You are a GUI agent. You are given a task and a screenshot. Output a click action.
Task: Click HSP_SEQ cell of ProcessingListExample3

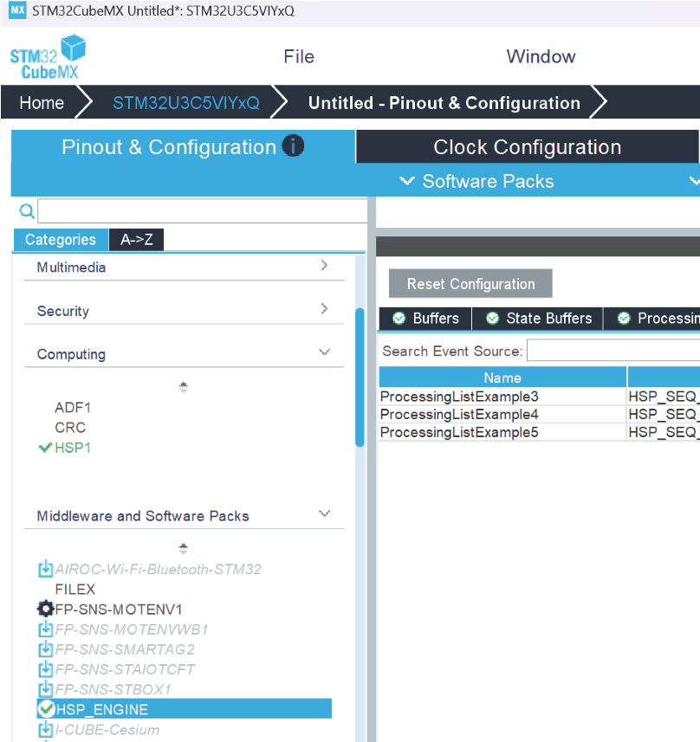pos(664,396)
